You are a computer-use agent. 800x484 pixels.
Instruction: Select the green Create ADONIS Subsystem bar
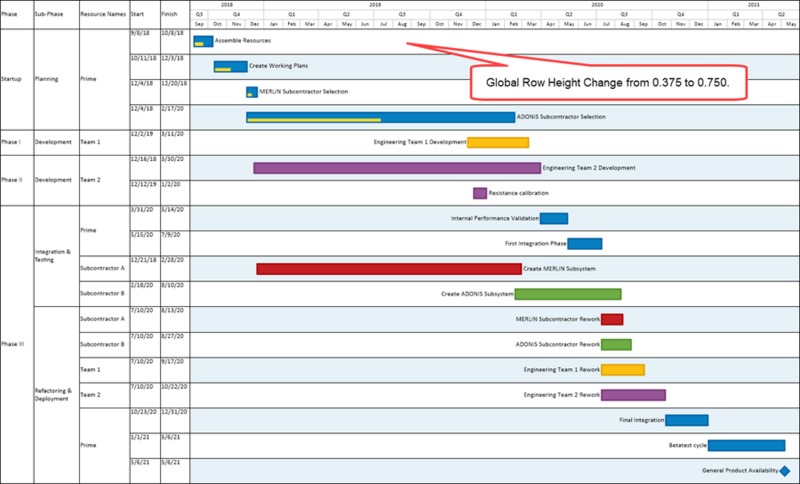tap(568, 294)
